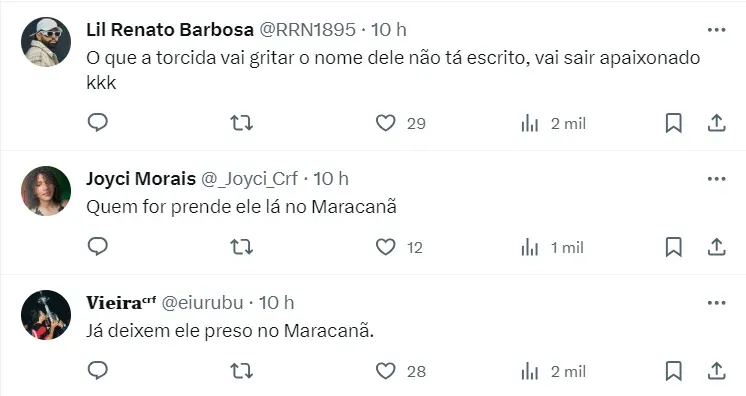Share Lil Renato Barbosa's tweet
Image resolution: width=746 pixels, height=396 pixels.
click(717, 123)
